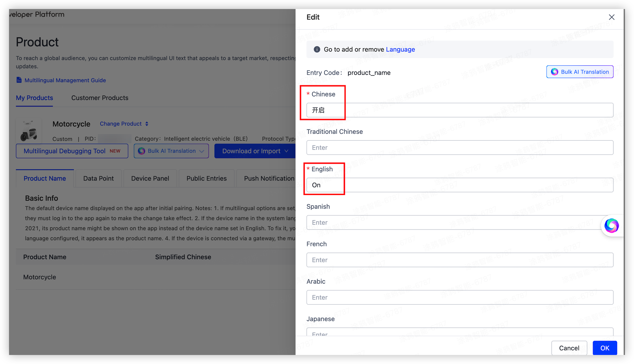This screenshot has height=364, width=634.
Task: Click the swirl icon on the Product page's Bulk AI Translation button
Action: point(141,151)
